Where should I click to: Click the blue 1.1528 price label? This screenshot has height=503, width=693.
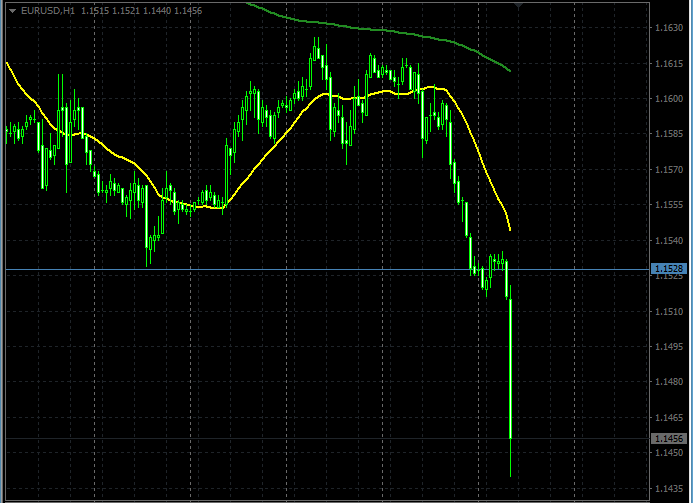click(x=669, y=269)
